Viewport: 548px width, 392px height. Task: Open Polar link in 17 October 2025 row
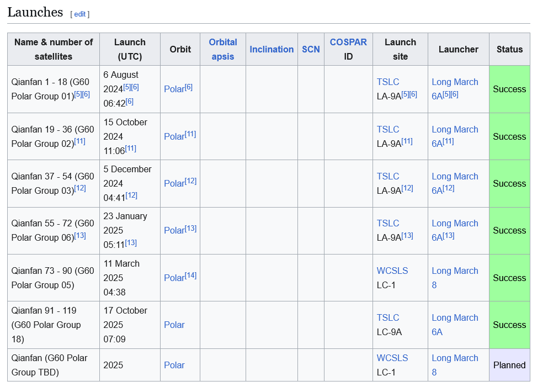pos(174,325)
